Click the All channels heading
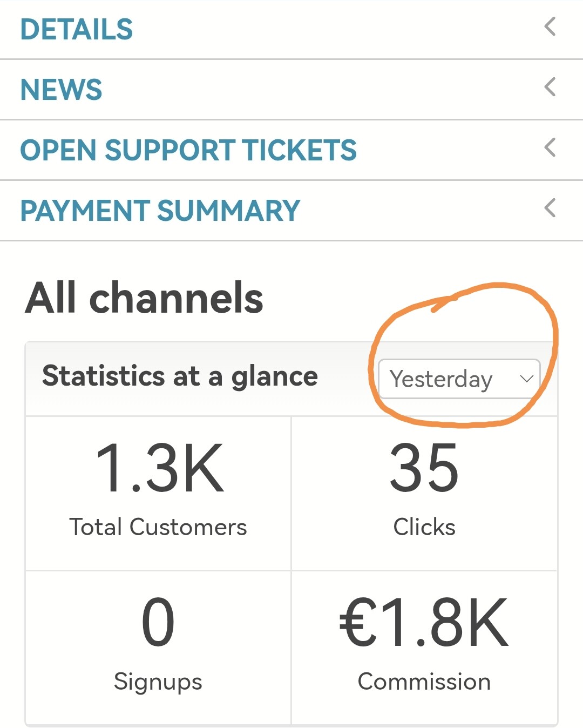Image resolution: width=583 pixels, height=728 pixels. click(144, 298)
